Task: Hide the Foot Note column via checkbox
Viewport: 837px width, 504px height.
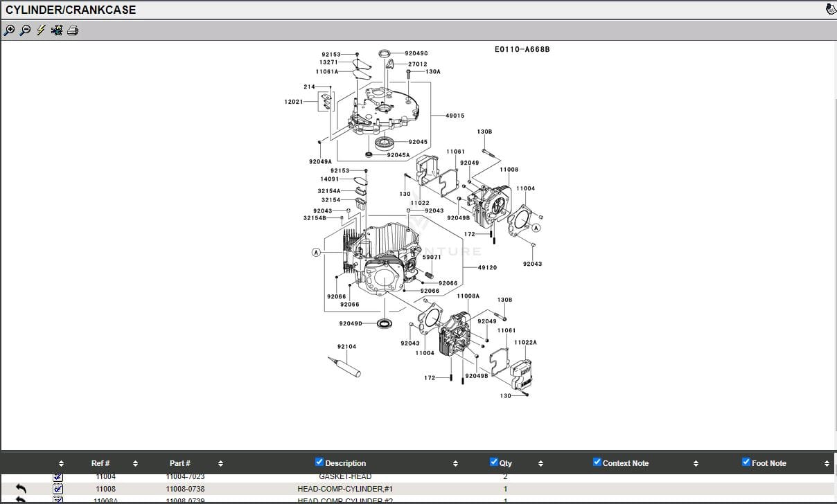Action: 746,462
